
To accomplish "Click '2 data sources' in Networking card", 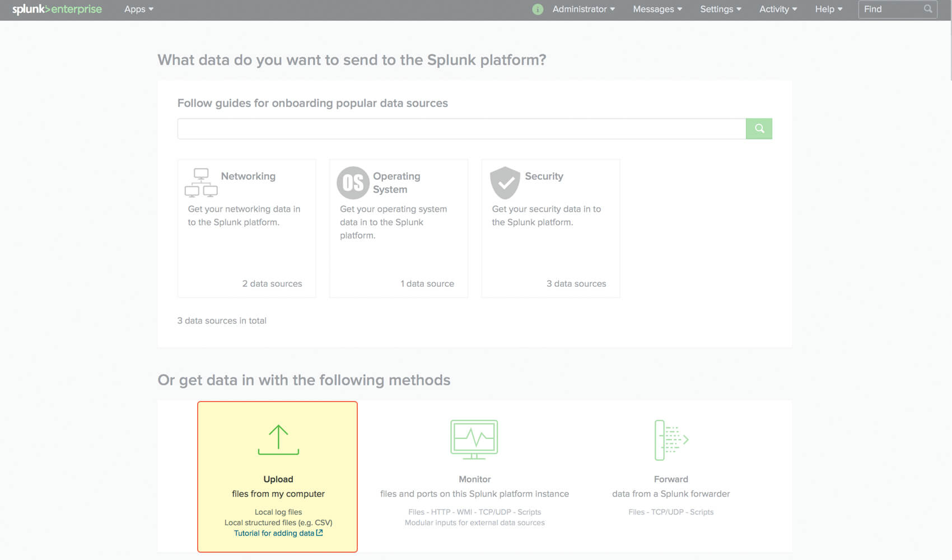I will pyautogui.click(x=272, y=284).
